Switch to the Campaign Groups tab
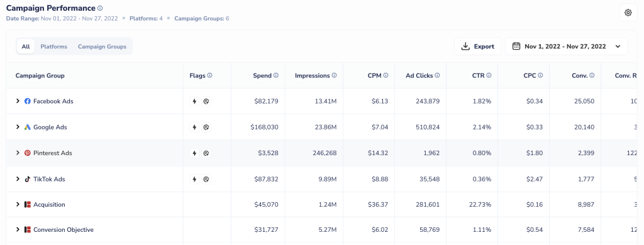The width and height of the screenshot is (644, 245). (103, 46)
